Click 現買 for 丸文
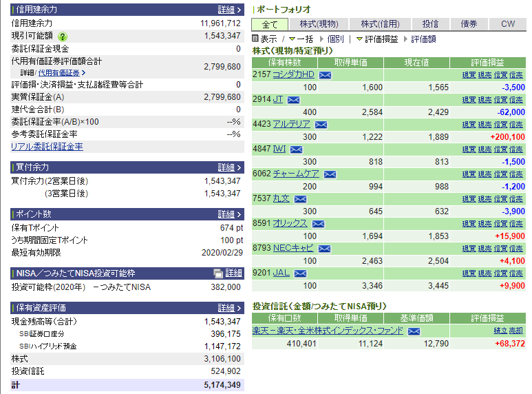 469,199
